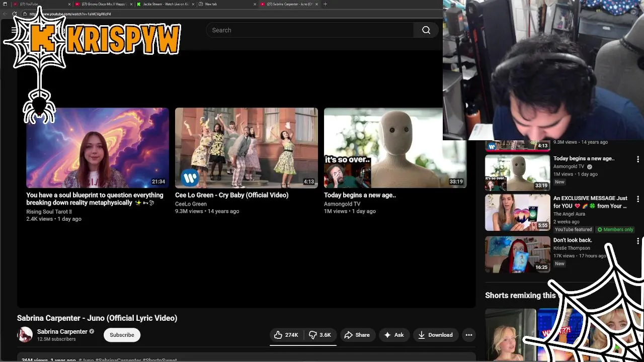
Task: Click Rising Soul Tarot channel name
Action: (x=49, y=212)
